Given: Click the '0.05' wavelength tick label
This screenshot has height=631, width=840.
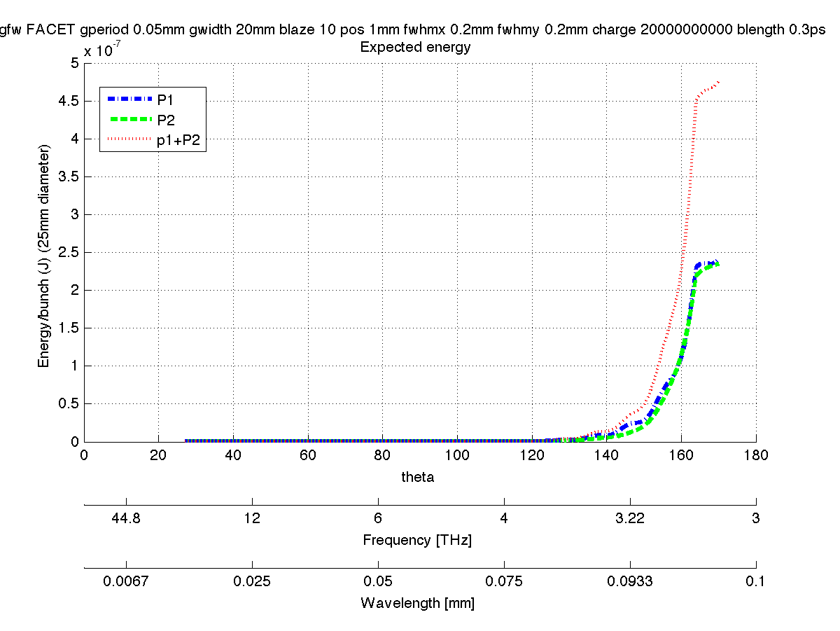Looking at the screenshot, I should pyautogui.click(x=378, y=581).
